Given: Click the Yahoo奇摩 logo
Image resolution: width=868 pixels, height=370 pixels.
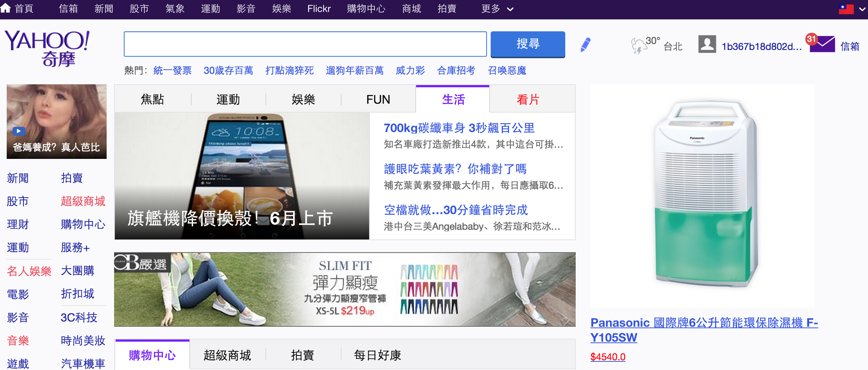Looking at the screenshot, I should 47,48.
